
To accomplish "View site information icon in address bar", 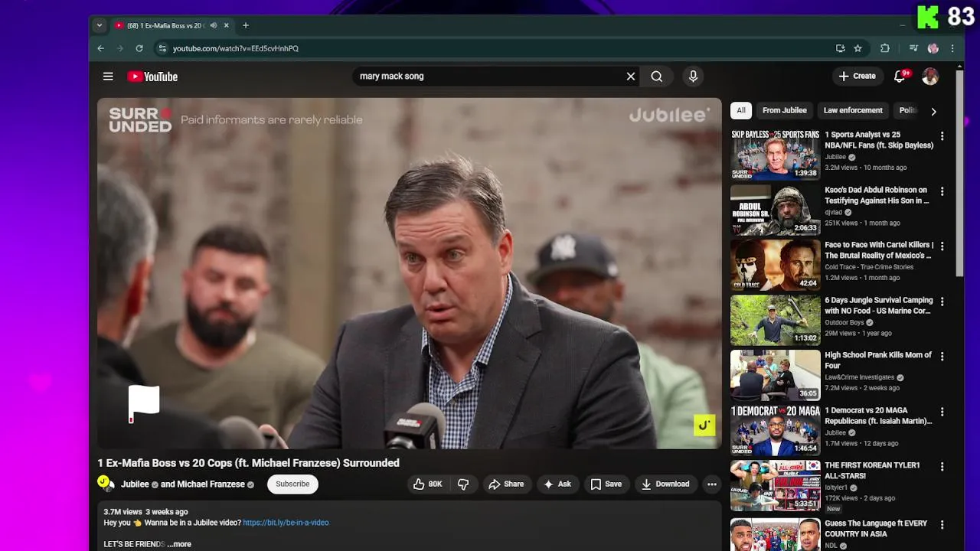I will (x=162, y=48).
